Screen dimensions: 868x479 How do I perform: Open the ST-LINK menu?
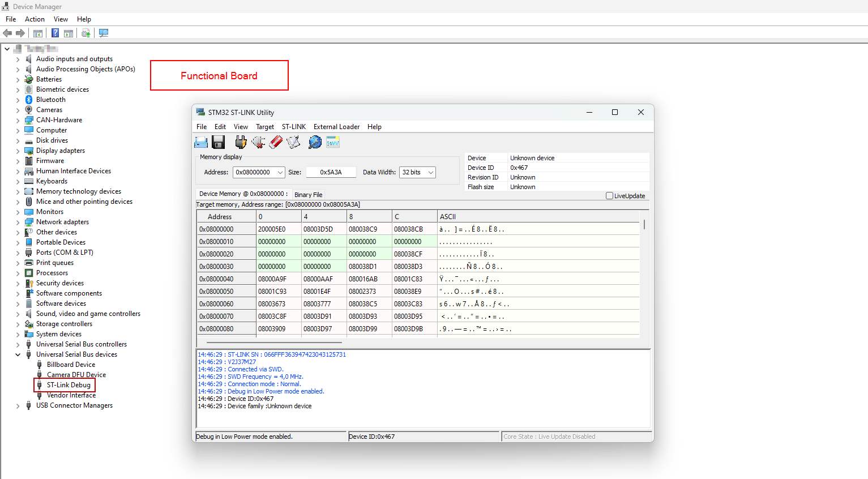(293, 126)
